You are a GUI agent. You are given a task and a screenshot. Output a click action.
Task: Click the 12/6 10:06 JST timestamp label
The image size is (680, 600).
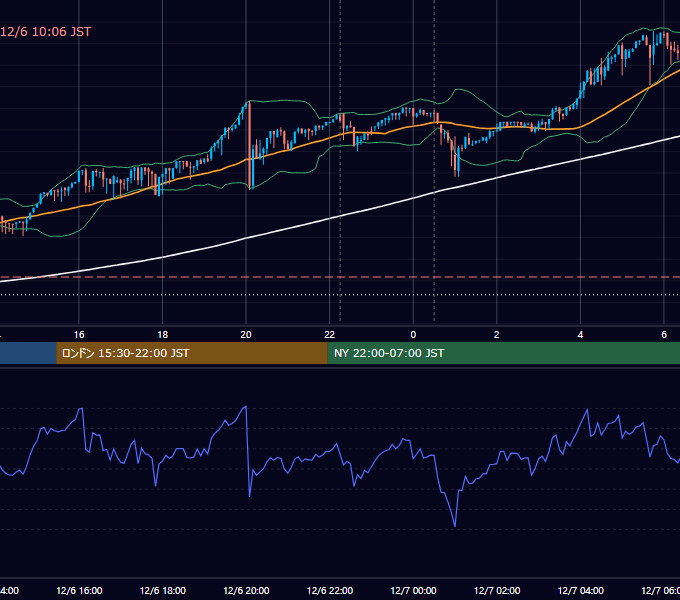point(46,32)
